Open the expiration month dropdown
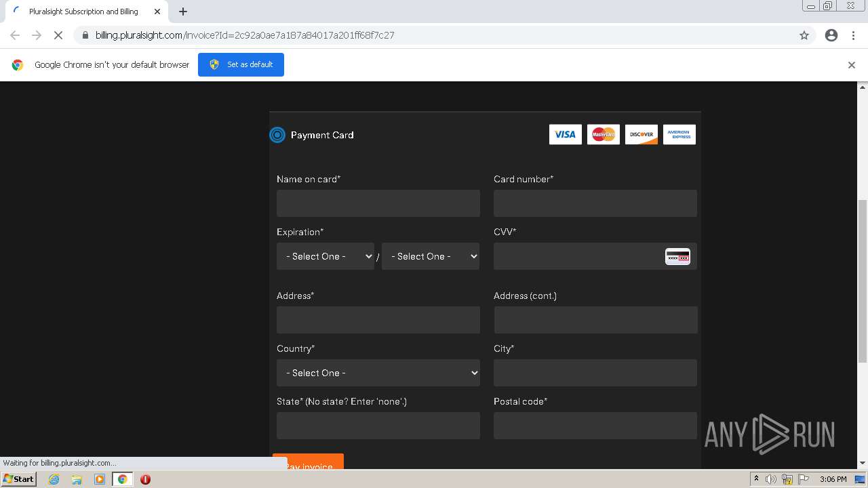Image resolution: width=868 pixels, height=488 pixels. coord(325,256)
